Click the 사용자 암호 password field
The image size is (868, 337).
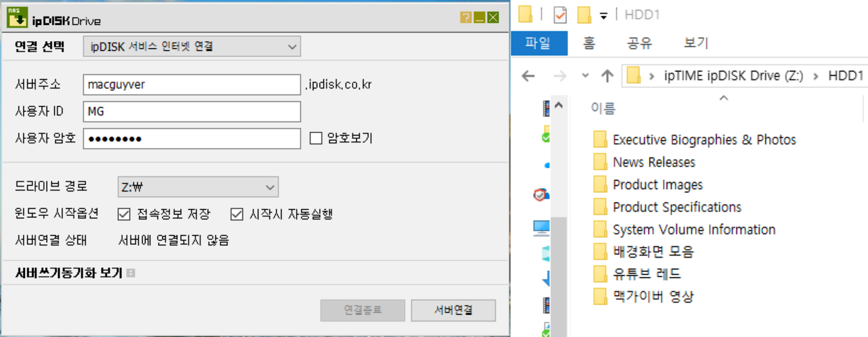tap(192, 139)
